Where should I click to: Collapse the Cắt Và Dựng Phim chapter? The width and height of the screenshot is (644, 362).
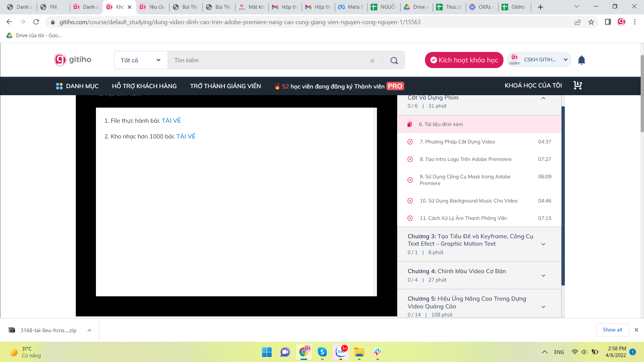[543, 99]
